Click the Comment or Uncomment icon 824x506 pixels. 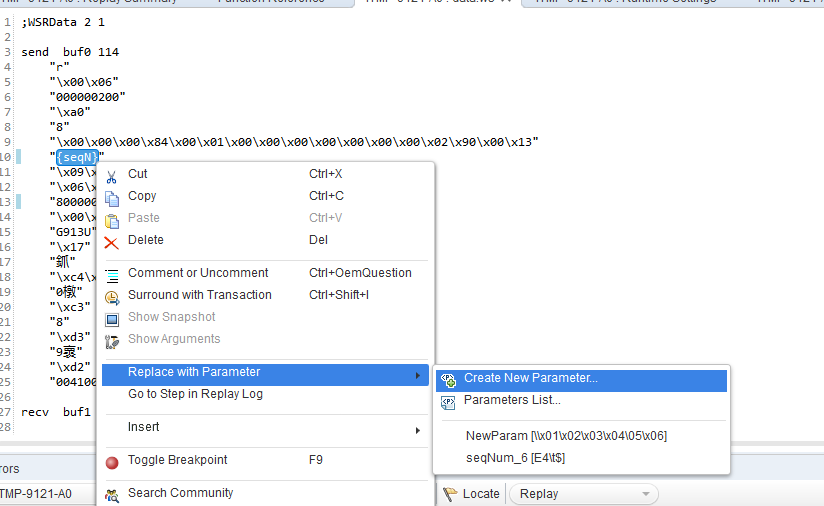(112, 274)
